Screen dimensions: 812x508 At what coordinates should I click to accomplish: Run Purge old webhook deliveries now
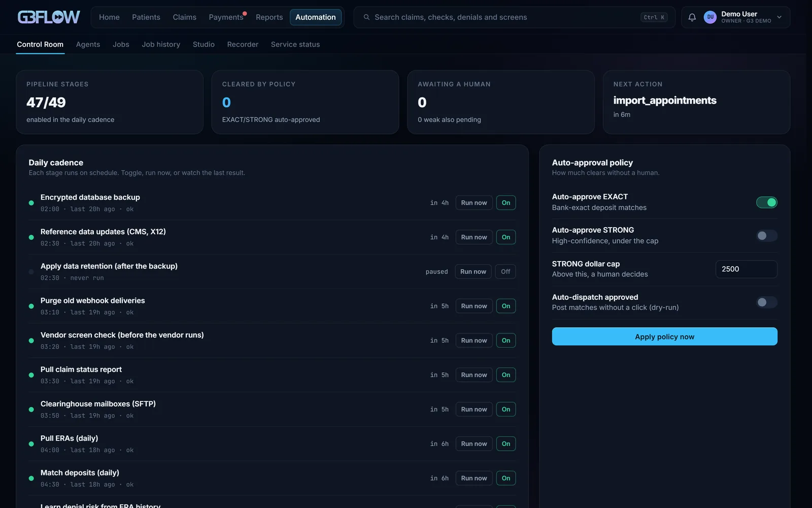[474, 306]
